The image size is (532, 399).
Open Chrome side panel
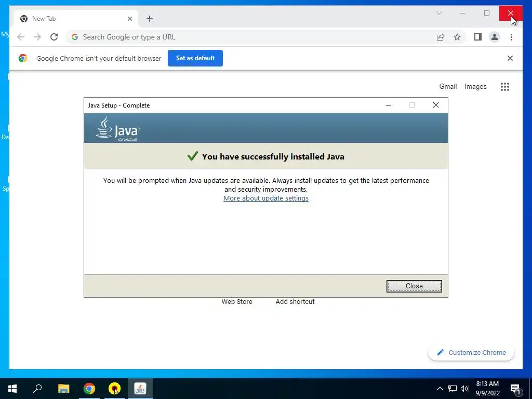(x=478, y=37)
